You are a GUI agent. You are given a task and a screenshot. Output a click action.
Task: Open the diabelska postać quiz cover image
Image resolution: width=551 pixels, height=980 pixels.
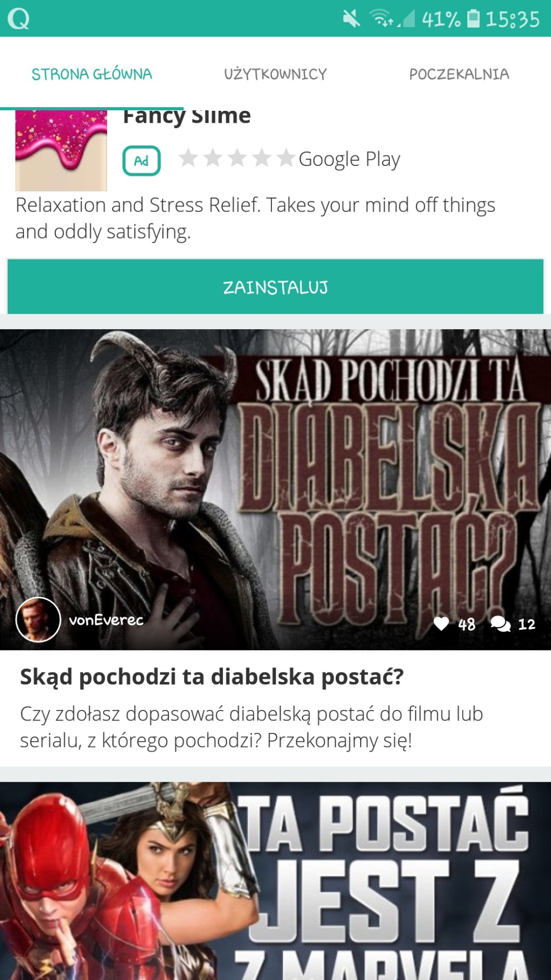[275, 489]
